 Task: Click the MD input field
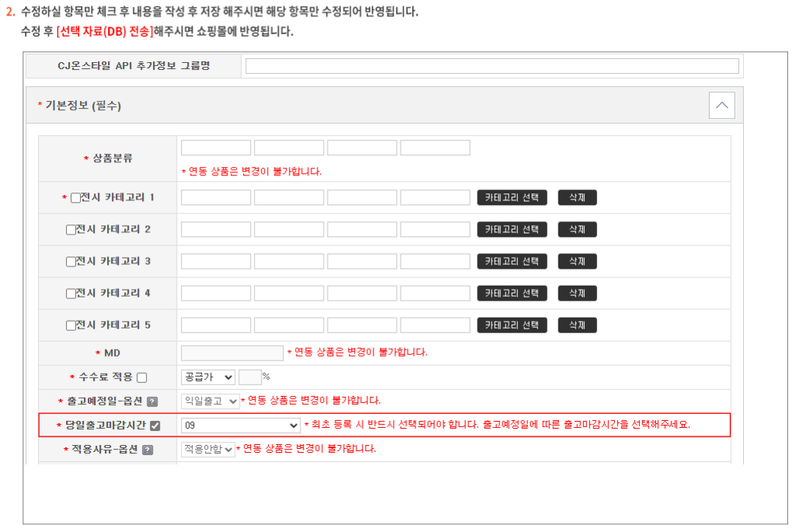point(231,353)
